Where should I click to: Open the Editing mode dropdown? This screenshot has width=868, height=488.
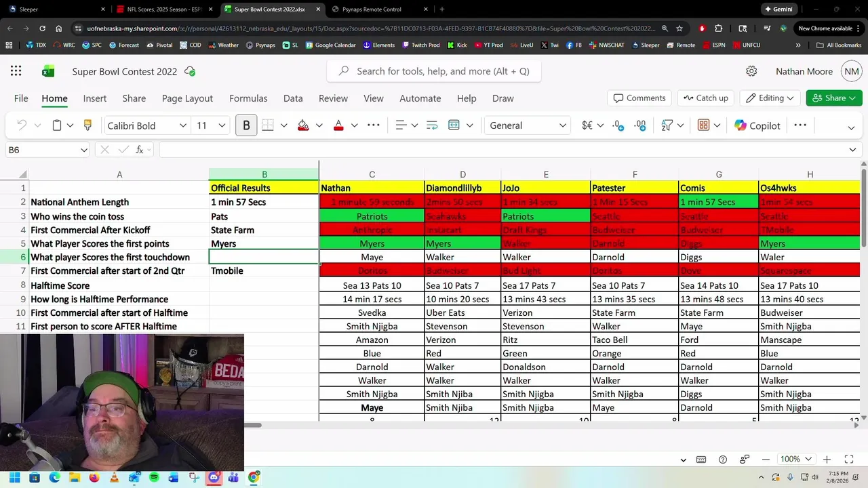tap(770, 98)
